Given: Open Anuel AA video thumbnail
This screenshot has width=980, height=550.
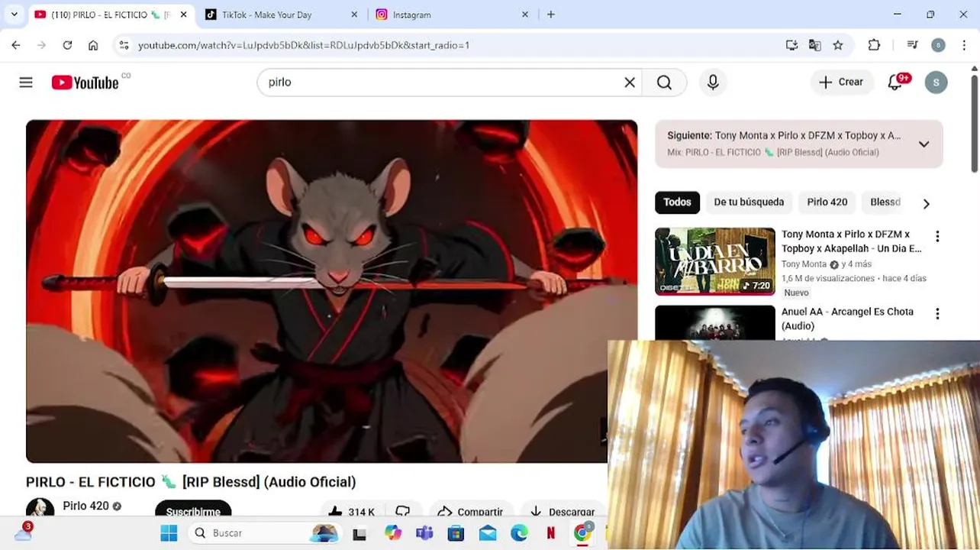Looking at the screenshot, I should pyautogui.click(x=715, y=322).
